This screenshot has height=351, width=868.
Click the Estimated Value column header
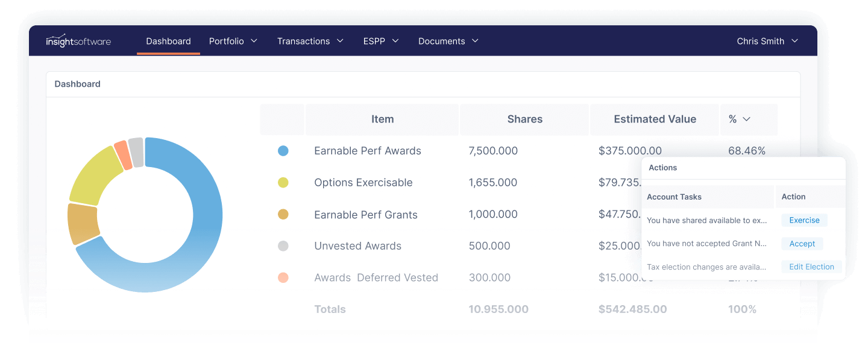click(x=654, y=119)
